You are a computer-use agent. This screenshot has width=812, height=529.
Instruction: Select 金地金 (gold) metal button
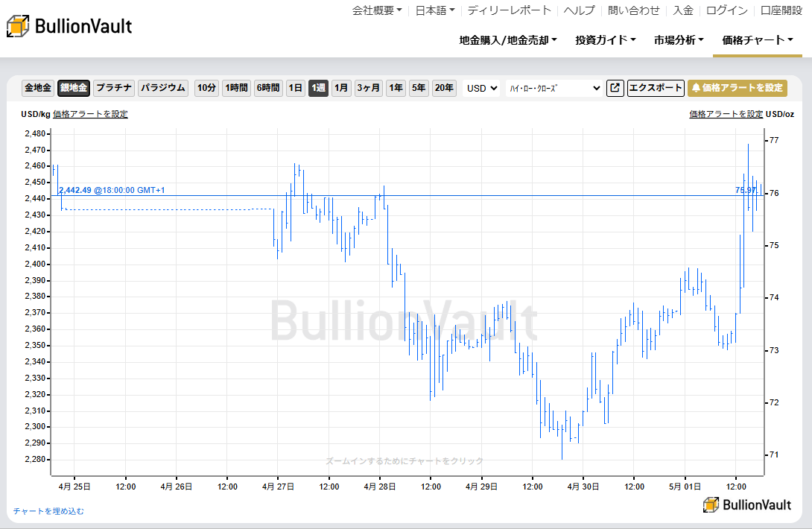tap(38, 88)
